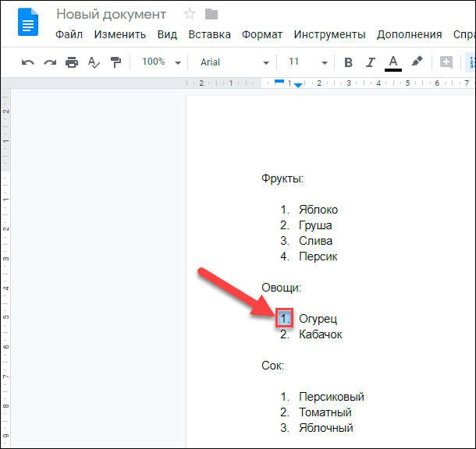Open the Вставка menu

click(210, 34)
